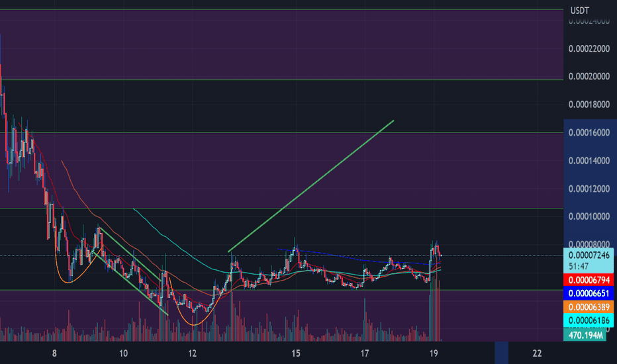The height and width of the screenshot is (364, 617).
Task: Click date label 15 on time axis
Action: click(x=295, y=353)
